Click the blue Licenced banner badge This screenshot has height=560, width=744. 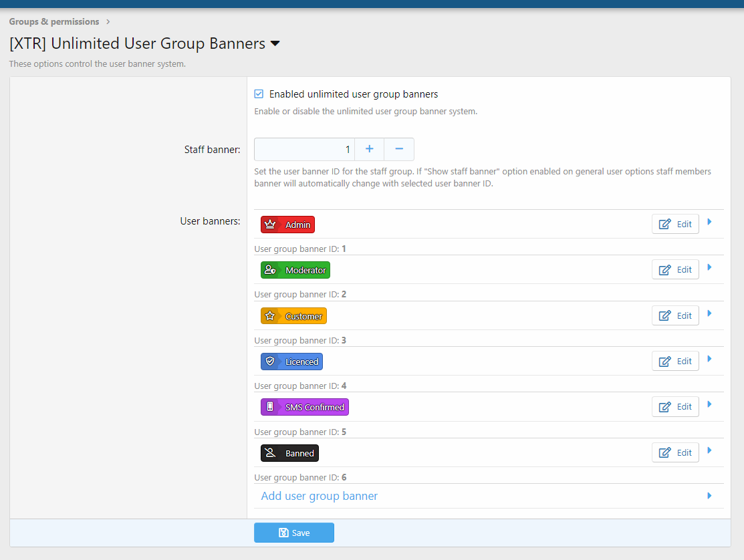[x=291, y=362]
